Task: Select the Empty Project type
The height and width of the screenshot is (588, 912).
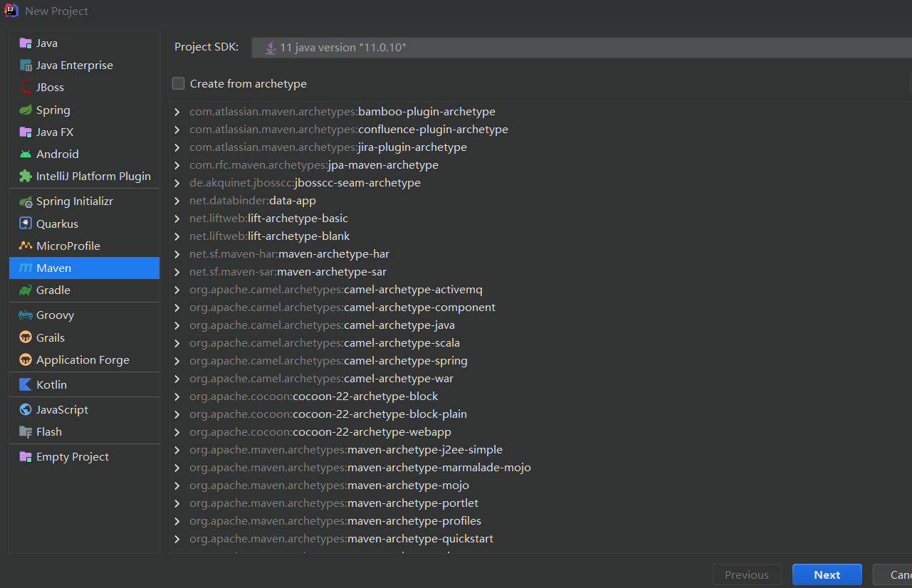Action: tap(84, 457)
